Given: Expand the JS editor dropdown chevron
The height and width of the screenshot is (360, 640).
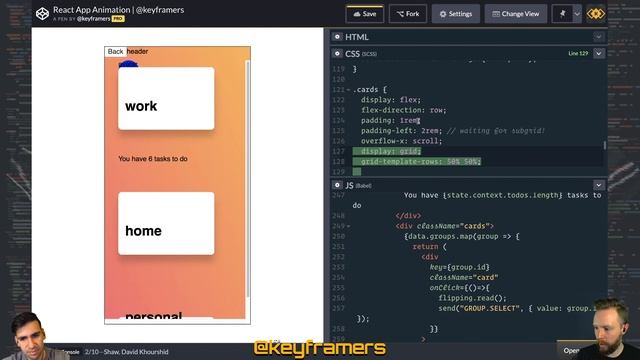Looking at the screenshot, I should click(599, 185).
